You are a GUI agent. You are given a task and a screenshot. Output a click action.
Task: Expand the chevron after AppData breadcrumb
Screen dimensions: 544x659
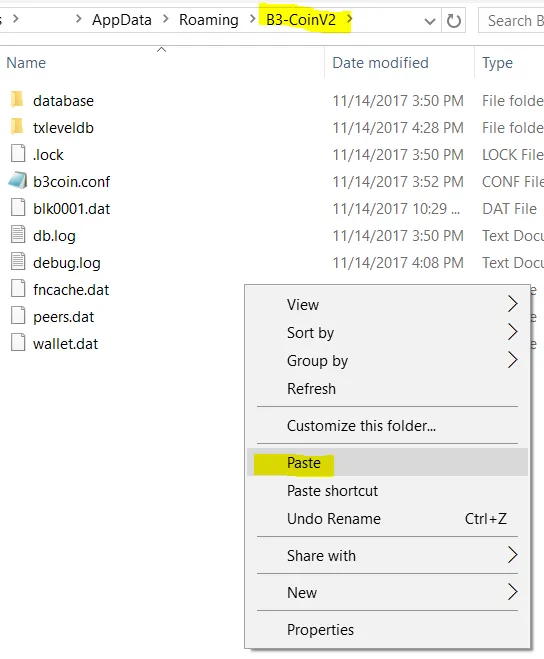[x=166, y=19]
